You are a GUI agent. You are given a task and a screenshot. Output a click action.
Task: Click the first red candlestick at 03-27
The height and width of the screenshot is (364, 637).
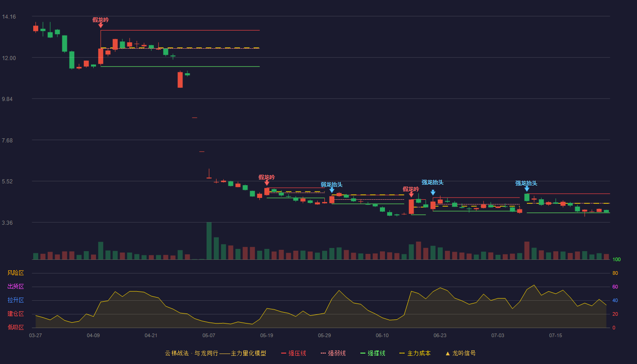[x=35, y=28]
